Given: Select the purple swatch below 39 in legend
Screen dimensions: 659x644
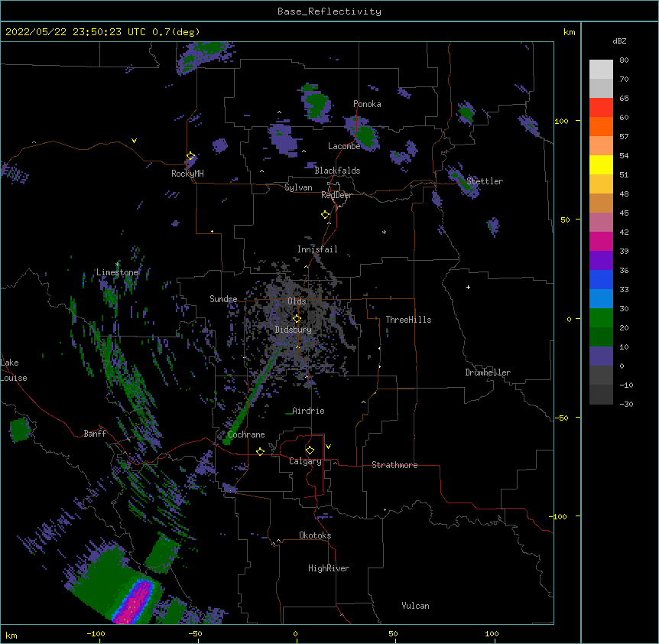Looking at the screenshot, I should click(x=601, y=260).
